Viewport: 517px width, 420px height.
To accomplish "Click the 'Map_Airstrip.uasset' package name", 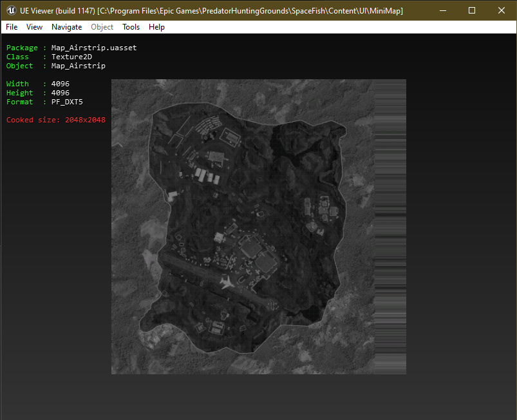I will [x=94, y=48].
